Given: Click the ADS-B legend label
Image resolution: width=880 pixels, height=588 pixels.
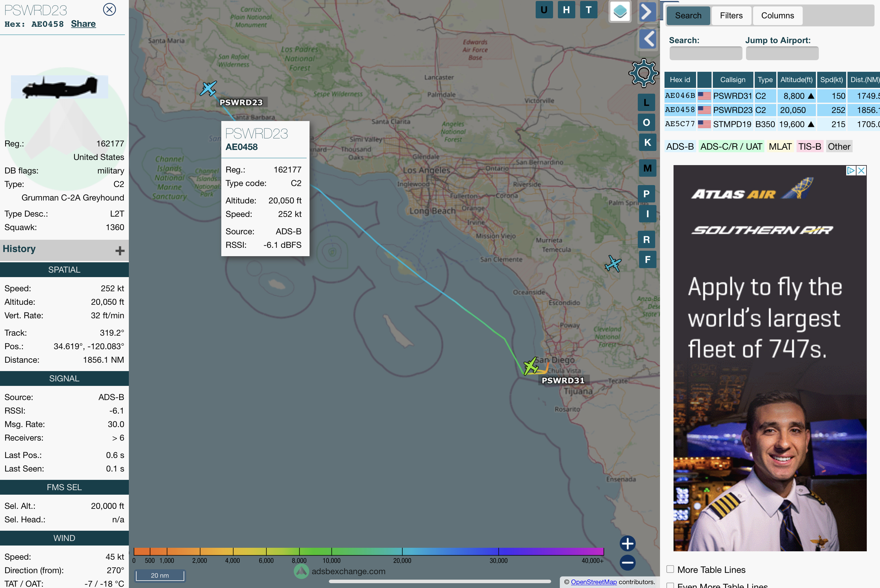Looking at the screenshot, I should [x=680, y=147].
